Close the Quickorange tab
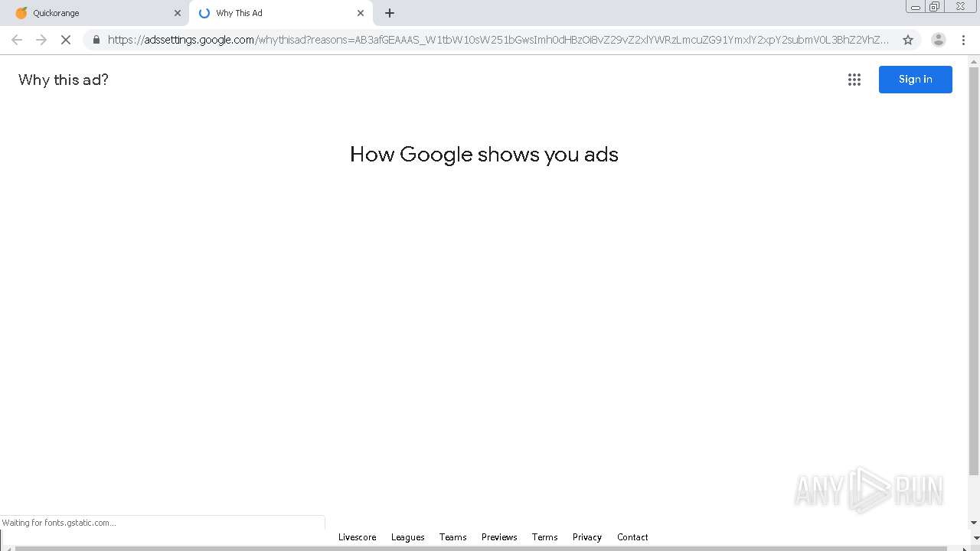Screen dimensions: 980x551 [178, 13]
